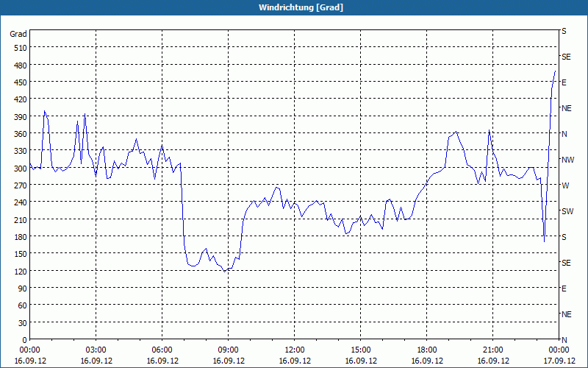Select the 210 value on the y-axis

21,219
